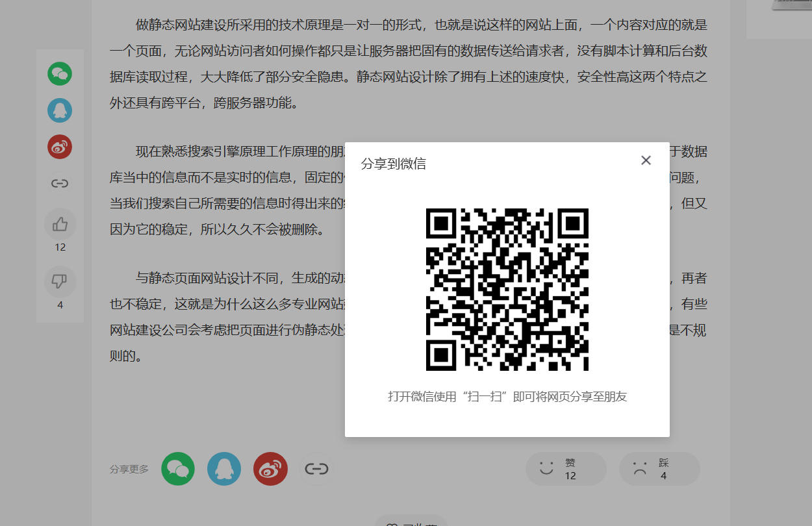Dislike the article using the sidebar thumbs-down
This screenshot has width=812, height=526.
pos(60,282)
